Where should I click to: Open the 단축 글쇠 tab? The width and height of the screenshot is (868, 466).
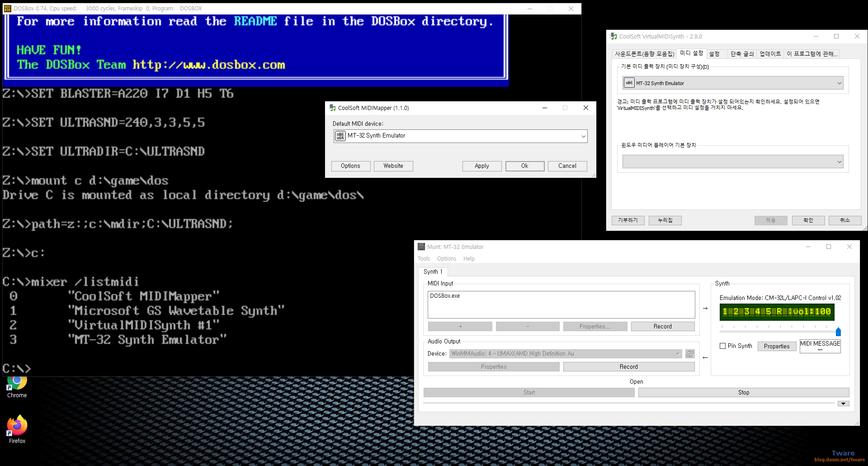742,54
